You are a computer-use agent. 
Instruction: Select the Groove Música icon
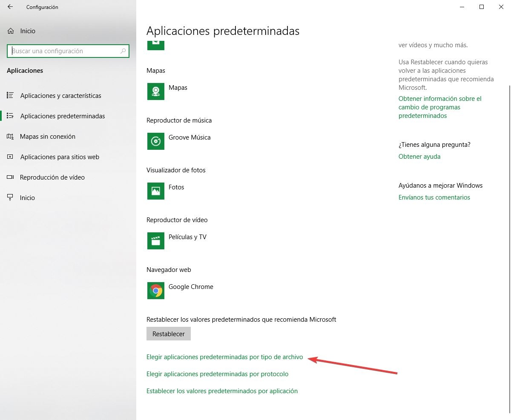[156, 141]
